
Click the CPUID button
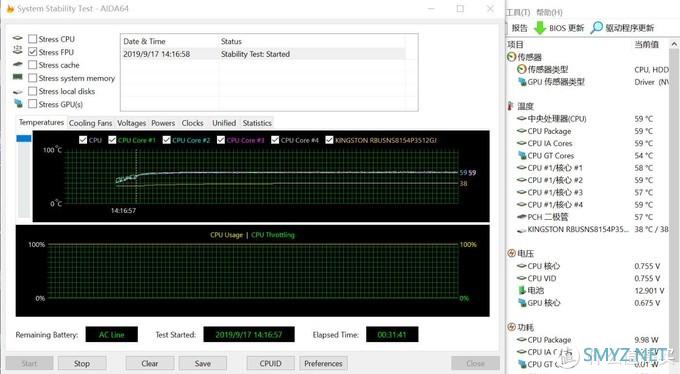(x=271, y=364)
